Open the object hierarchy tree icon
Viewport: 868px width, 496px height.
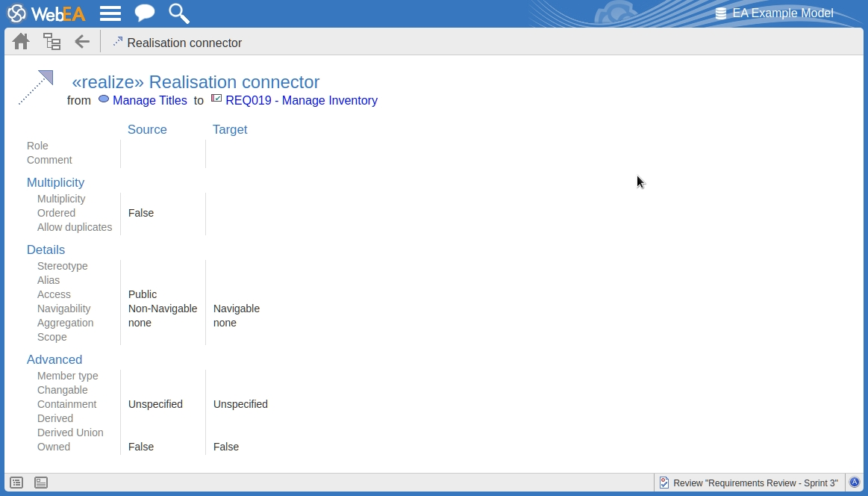coord(51,42)
